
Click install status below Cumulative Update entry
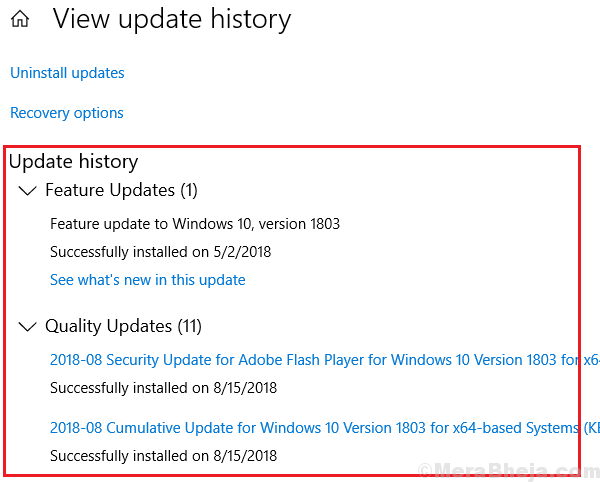[x=164, y=456]
